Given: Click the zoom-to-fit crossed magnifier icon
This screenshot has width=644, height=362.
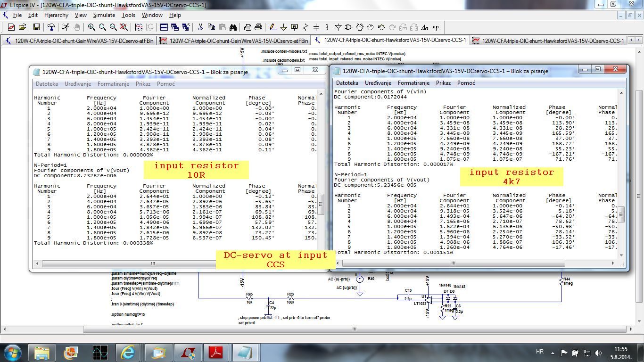Looking at the screenshot, I should tap(124, 27).
